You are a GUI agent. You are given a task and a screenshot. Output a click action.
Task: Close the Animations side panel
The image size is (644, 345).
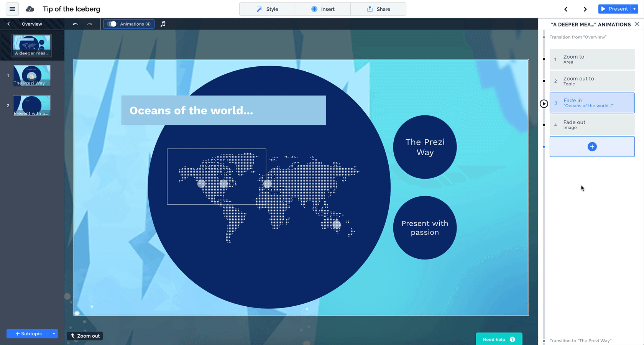(637, 24)
